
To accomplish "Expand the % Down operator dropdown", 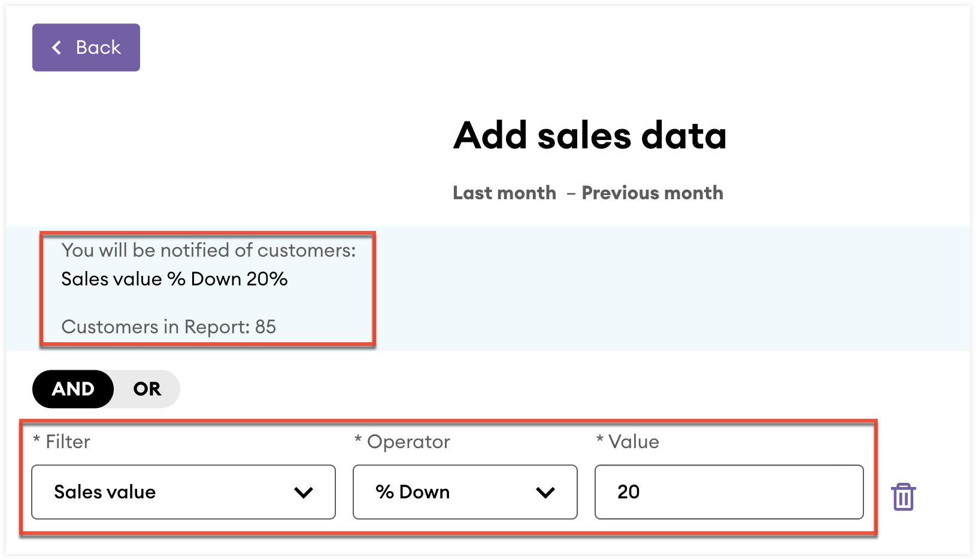I will pos(465,492).
